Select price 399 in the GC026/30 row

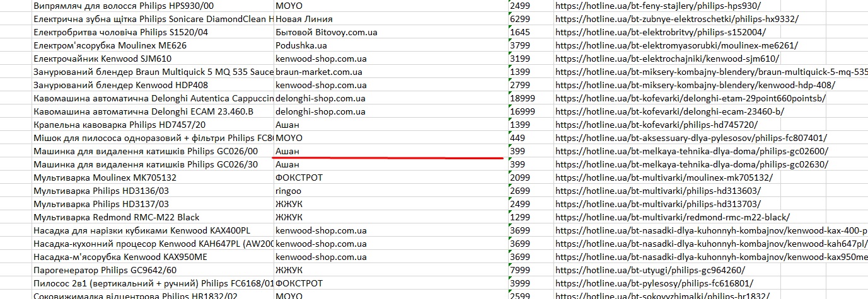[531, 164]
